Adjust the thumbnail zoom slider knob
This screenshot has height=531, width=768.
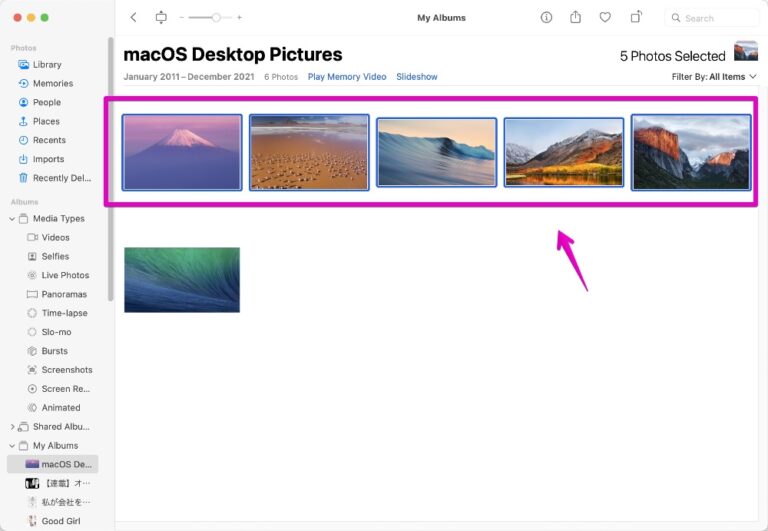216,18
